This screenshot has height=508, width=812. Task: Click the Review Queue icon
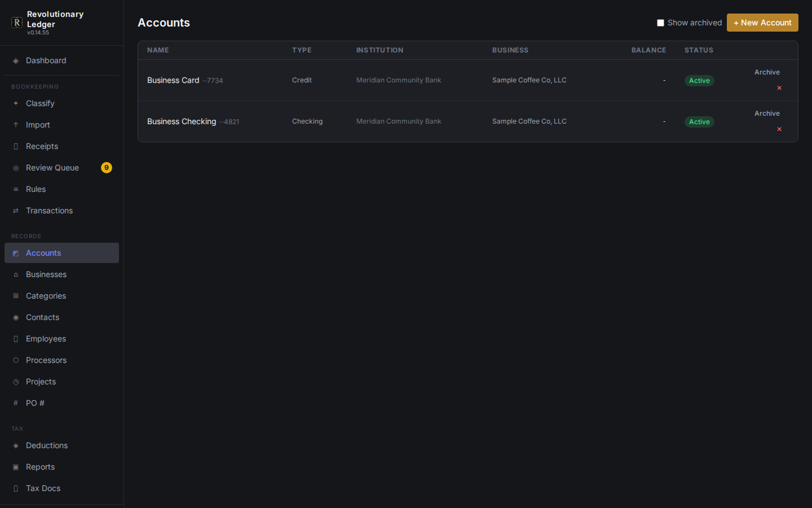point(16,168)
